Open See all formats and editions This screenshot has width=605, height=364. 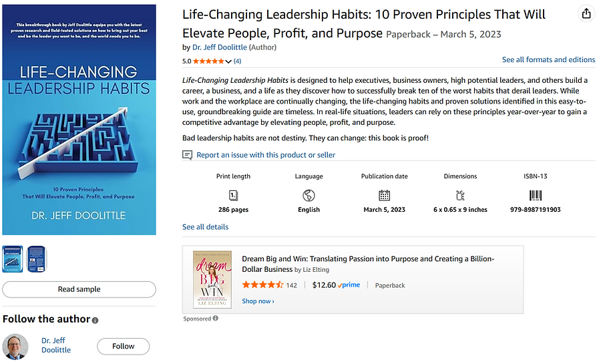[548, 59]
